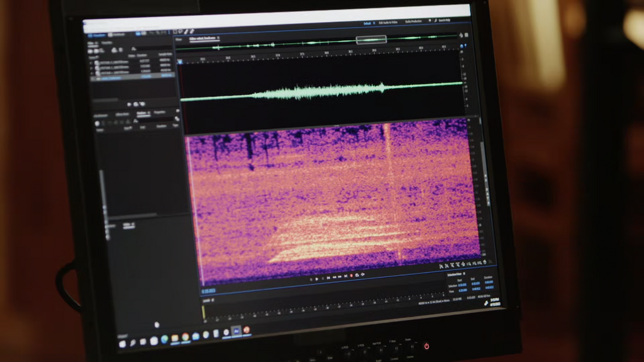The image size is (644, 362).
Task: Sort files by Sample Rate column
Action: 165,54
